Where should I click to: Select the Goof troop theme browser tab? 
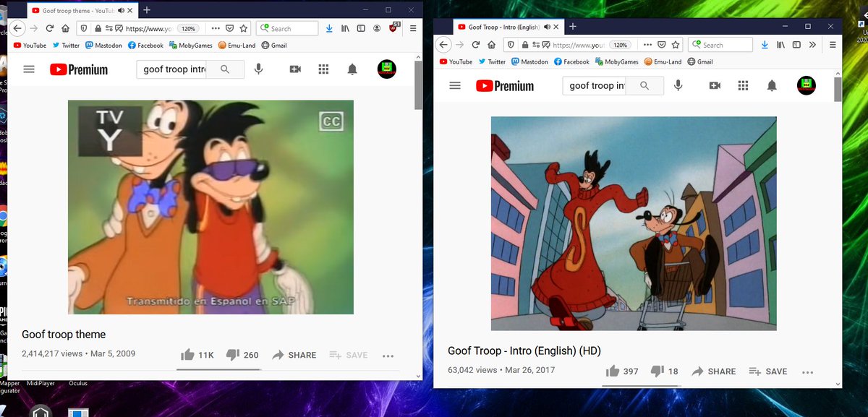pos(82,10)
